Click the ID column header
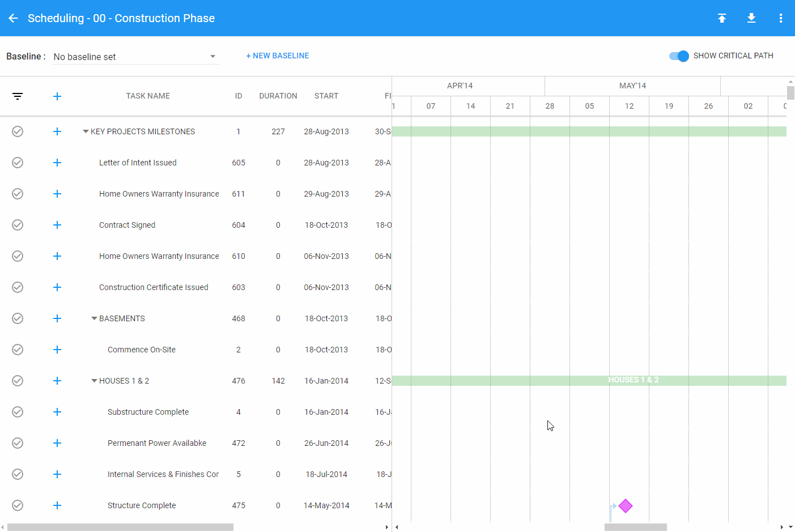The height and width of the screenshot is (532, 795). [239, 96]
